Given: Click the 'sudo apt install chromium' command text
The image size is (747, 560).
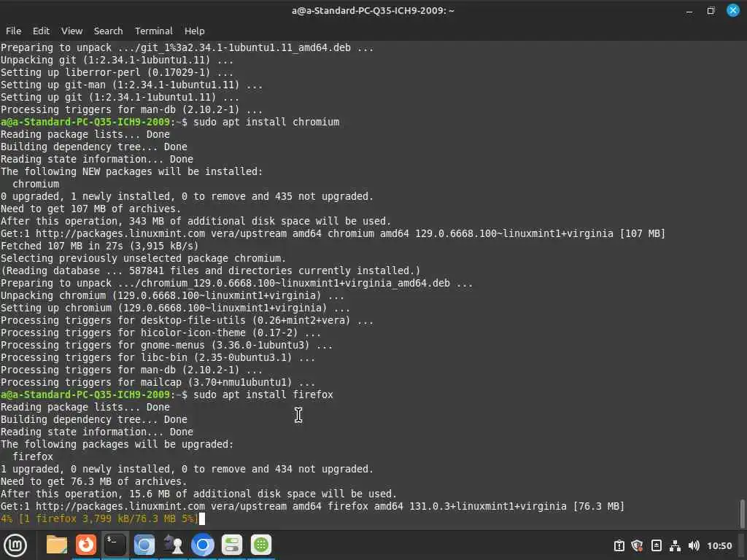Looking at the screenshot, I should click(266, 122).
